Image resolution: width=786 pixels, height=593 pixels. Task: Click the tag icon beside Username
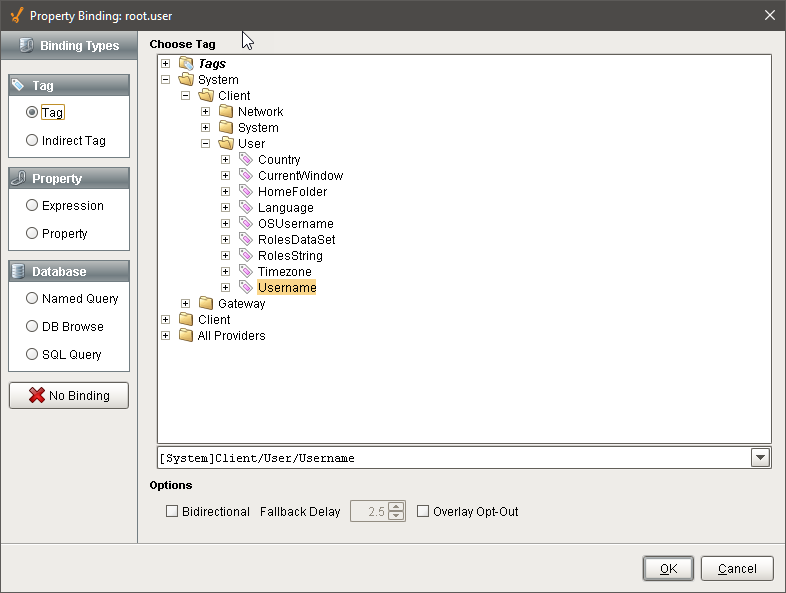tap(246, 288)
